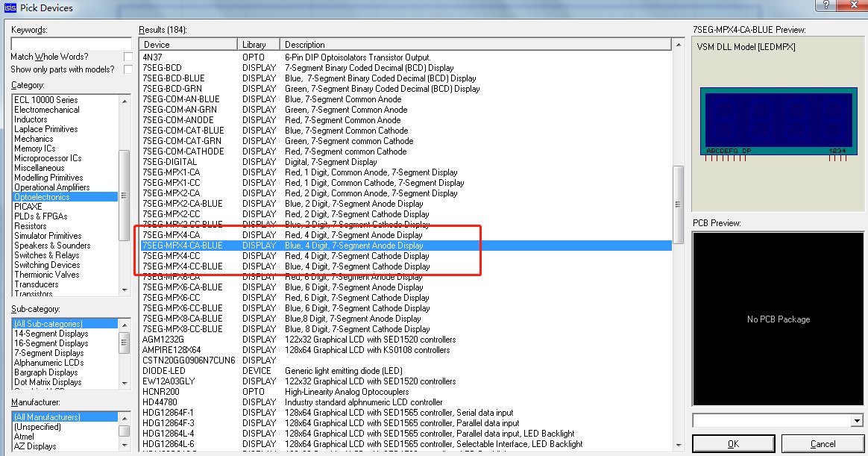Select the 7SEG-MPX4-CC-BLUE device row

(183, 266)
